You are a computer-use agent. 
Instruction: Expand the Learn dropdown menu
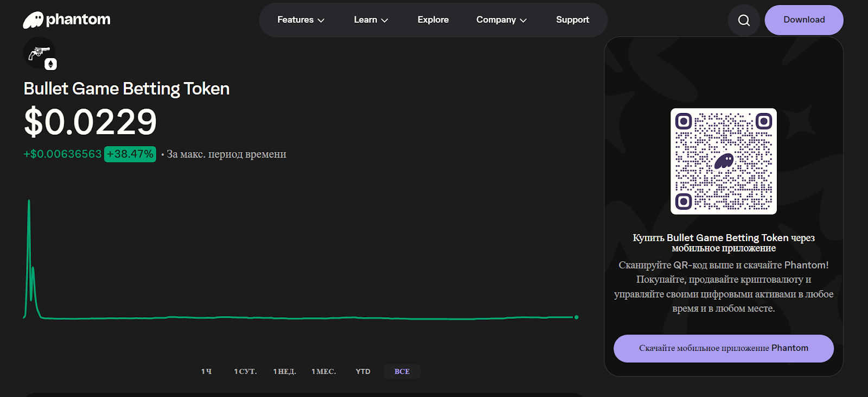[371, 20]
